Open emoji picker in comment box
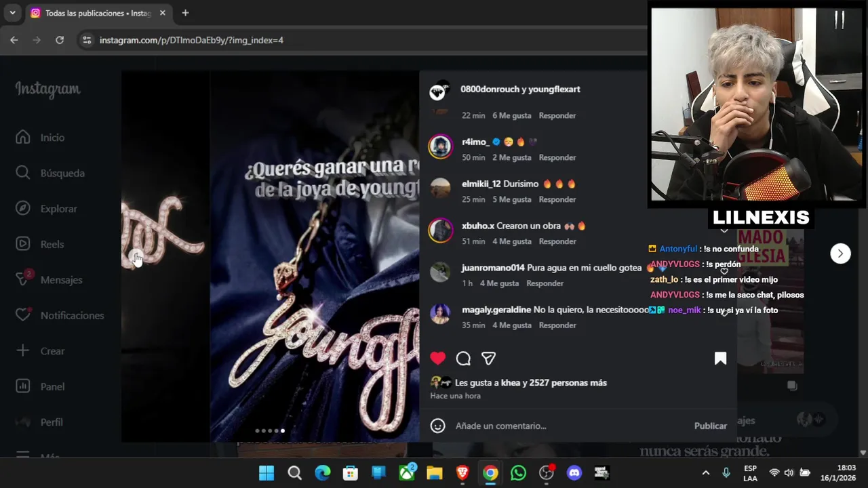The height and width of the screenshot is (488, 868). [x=438, y=426]
